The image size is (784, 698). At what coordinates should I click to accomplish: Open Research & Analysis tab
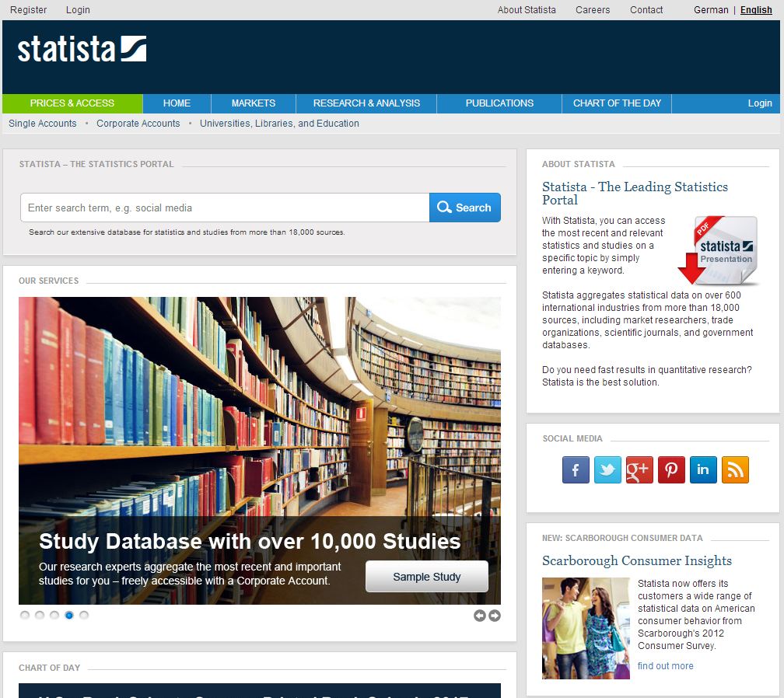(366, 103)
